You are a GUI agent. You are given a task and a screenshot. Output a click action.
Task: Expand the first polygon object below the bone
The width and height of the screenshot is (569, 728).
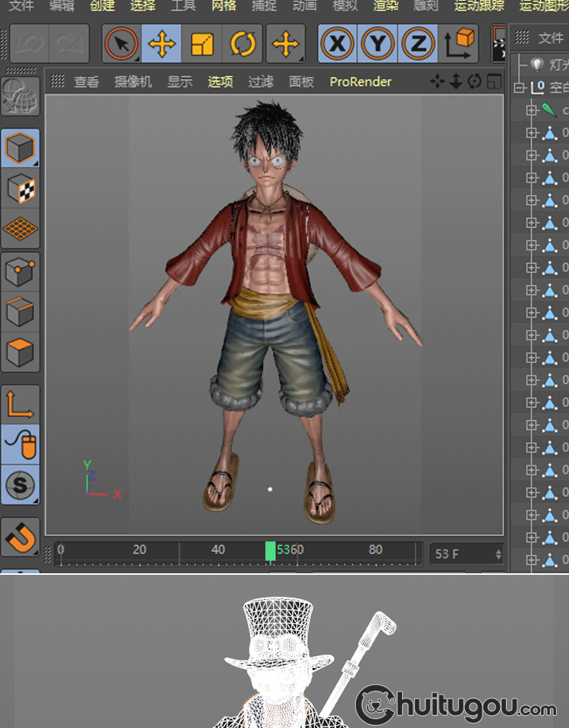(531, 133)
